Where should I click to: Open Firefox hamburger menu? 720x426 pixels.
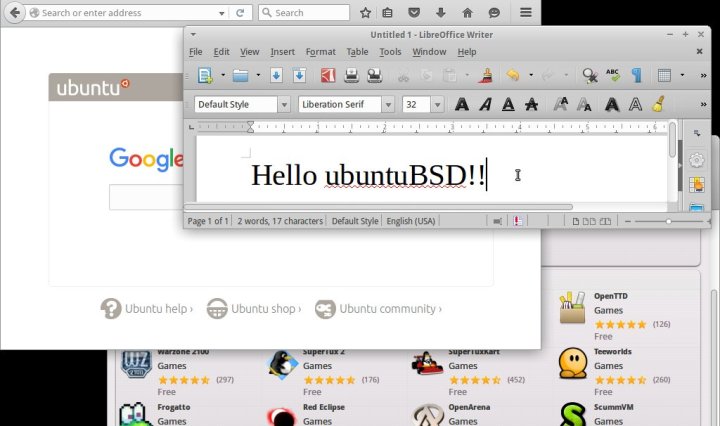[525, 13]
